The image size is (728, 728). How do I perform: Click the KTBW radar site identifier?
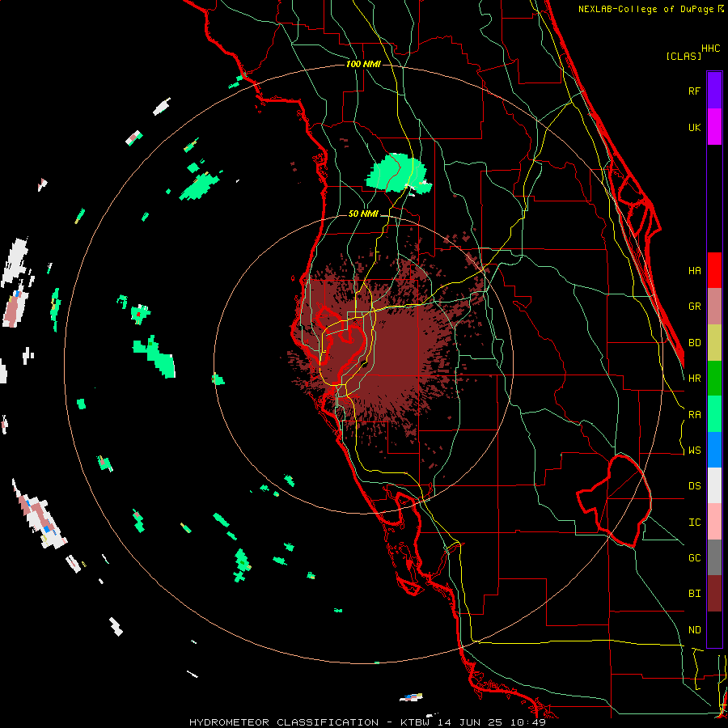[x=417, y=722]
